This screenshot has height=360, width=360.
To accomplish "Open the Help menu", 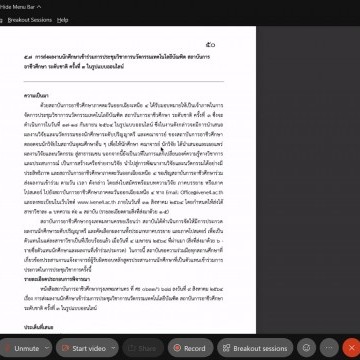I will [x=62, y=20].
